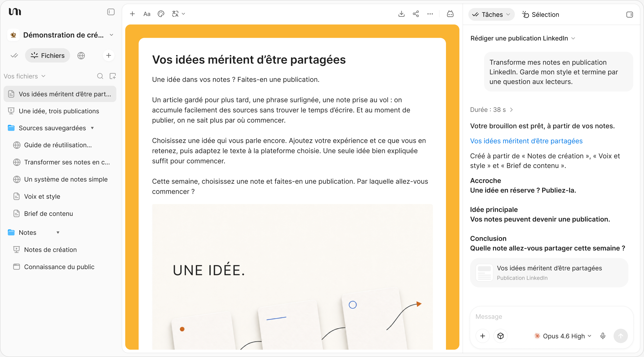Click the Sources sauvegardées folder icon
Image resolution: width=644 pixels, height=357 pixels.
point(11,128)
